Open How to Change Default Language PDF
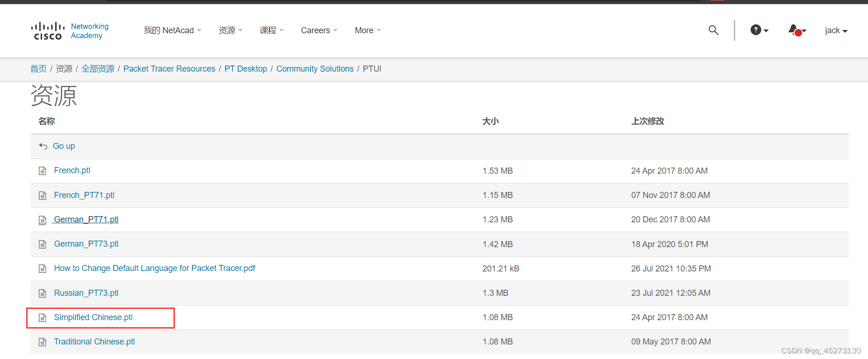Image resolution: width=868 pixels, height=359 pixels. (154, 268)
